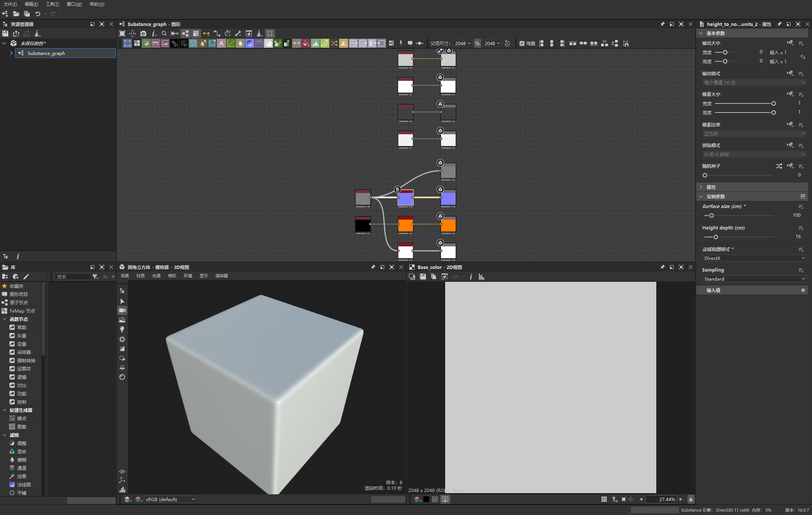Screen dimensions: 812x515
Task: Click the light bulb icon in 3D view sidebar
Action: tap(122, 329)
